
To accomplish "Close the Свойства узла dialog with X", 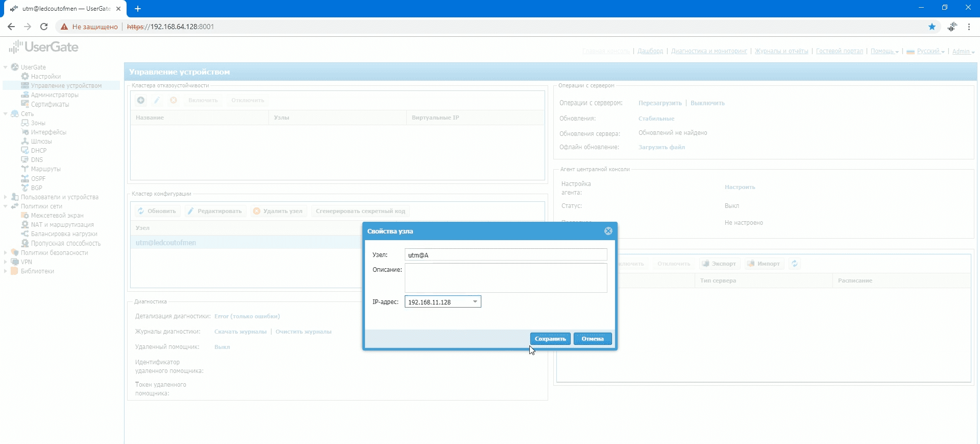I will pyautogui.click(x=608, y=231).
